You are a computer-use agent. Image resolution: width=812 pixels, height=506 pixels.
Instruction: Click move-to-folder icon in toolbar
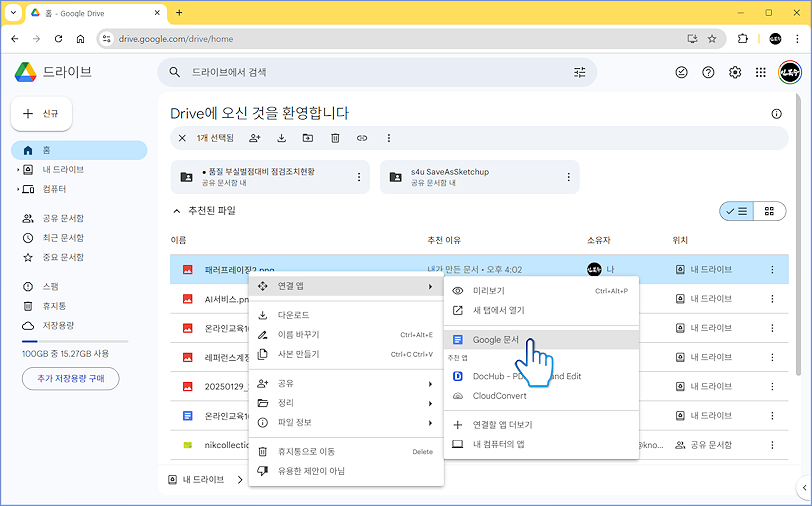coord(308,138)
